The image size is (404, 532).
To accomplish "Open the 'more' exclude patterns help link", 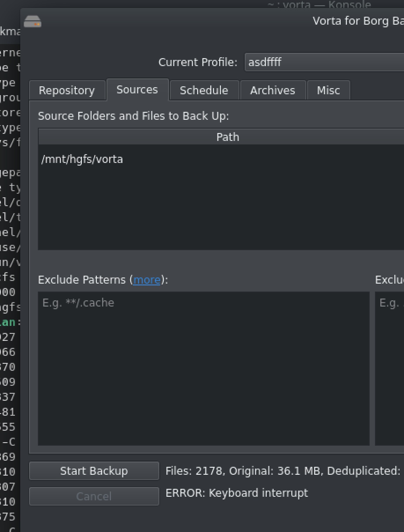I will point(146,280).
